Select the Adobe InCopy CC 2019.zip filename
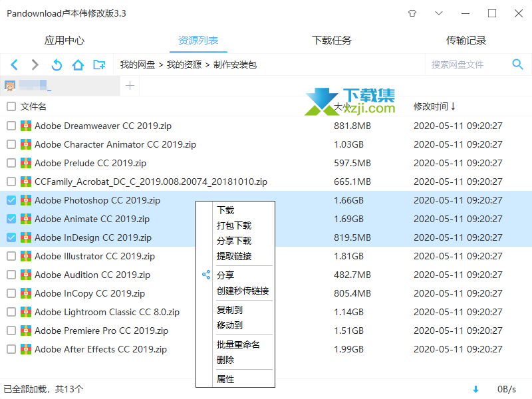Screen dimensions: 532x399 [90, 293]
